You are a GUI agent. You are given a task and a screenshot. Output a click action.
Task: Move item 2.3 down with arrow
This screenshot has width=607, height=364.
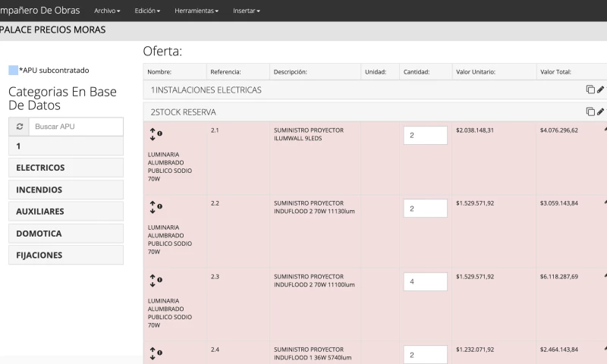(153, 284)
